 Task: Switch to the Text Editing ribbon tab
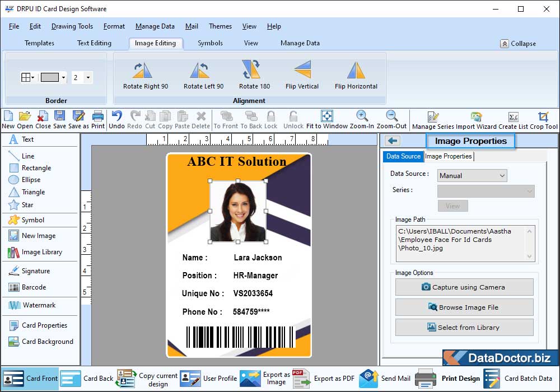pos(94,43)
